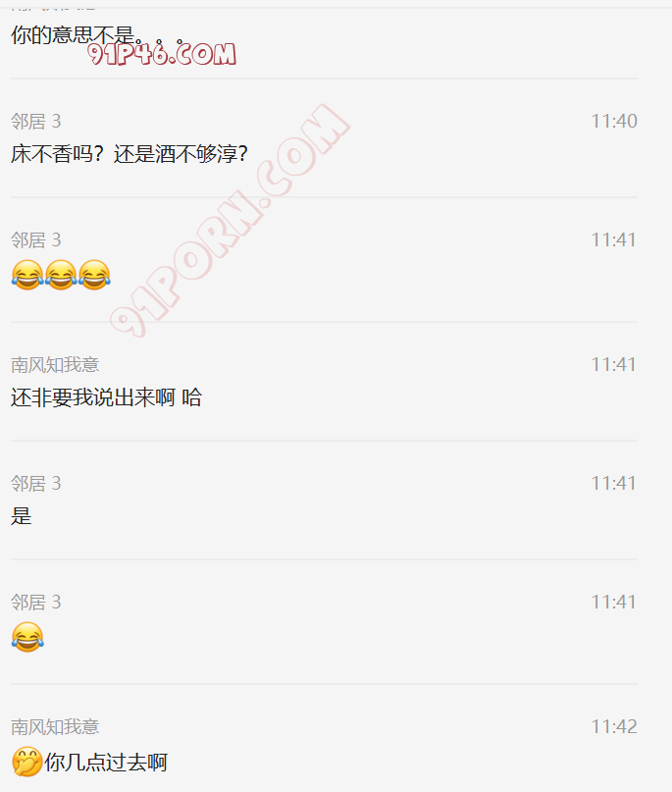672x792 pixels.
Task: Click the thinking face emoji before 你几点过去啊
Action: (26, 762)
